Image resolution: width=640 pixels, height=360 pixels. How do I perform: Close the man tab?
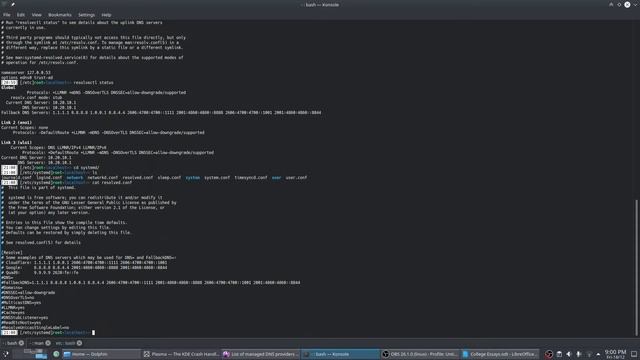[x=48, y=343]
